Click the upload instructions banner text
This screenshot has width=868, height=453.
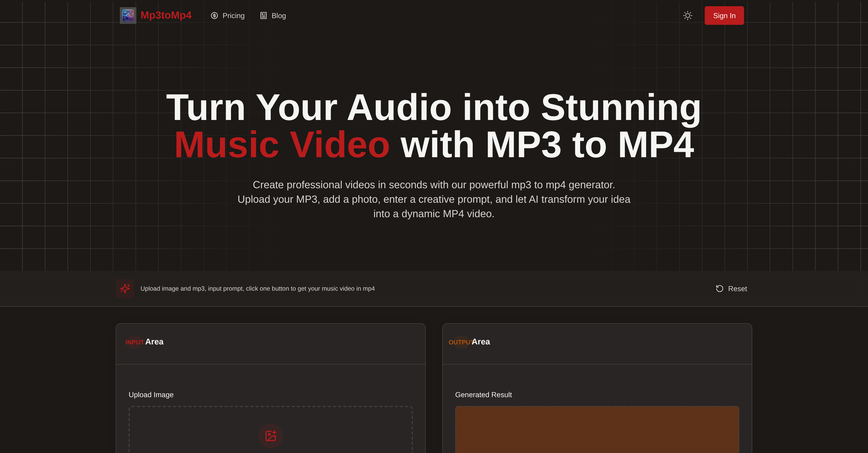(x=258, y=288)
